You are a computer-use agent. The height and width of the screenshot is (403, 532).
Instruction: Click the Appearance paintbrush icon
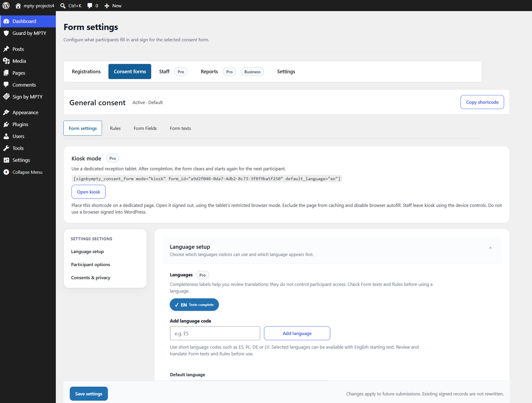pos(6,112)
